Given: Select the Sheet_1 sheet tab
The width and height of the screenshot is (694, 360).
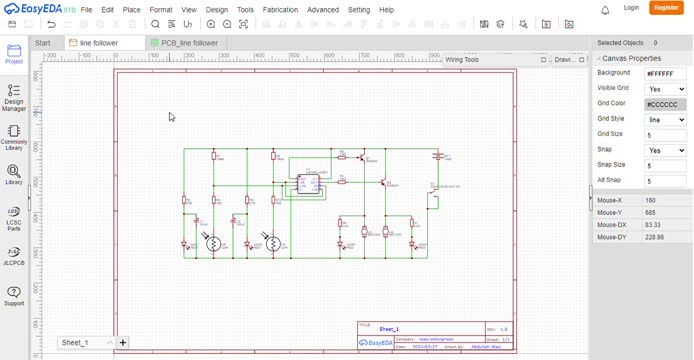Looking at the screenshot, I should pos(75,342).
